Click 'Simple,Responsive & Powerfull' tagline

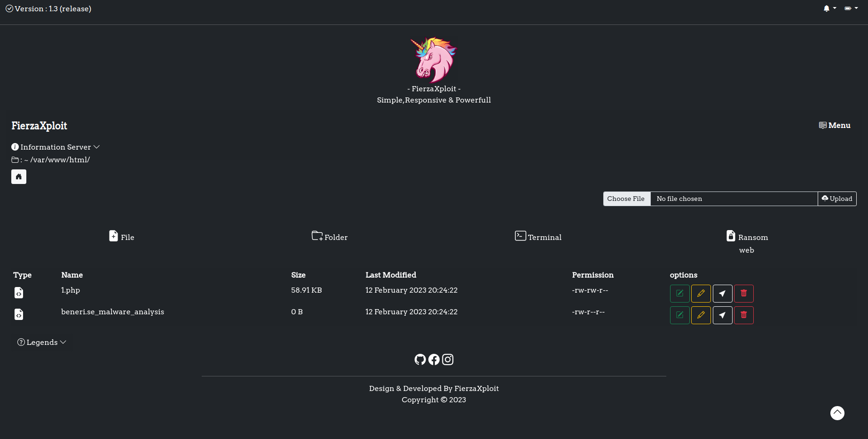[434, 100]
